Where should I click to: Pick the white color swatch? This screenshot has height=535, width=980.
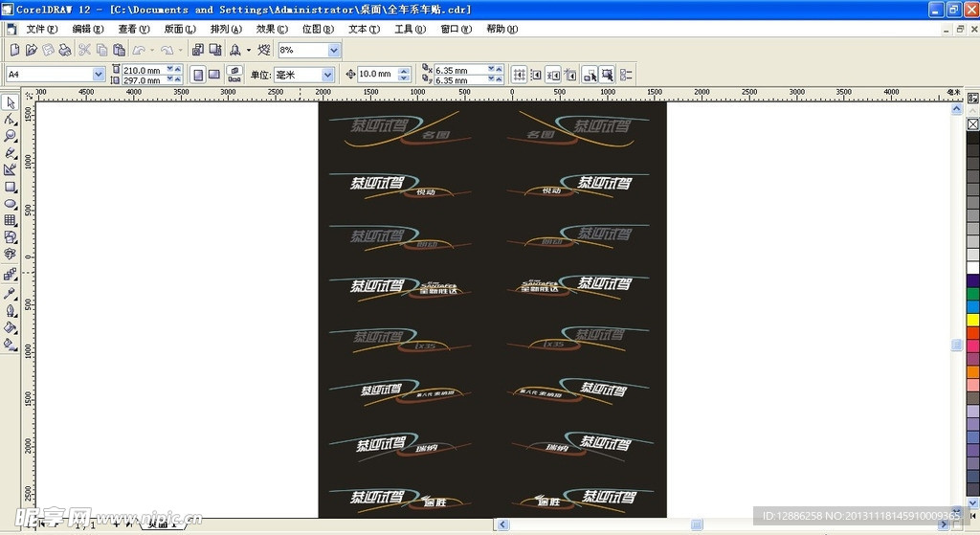973,268
